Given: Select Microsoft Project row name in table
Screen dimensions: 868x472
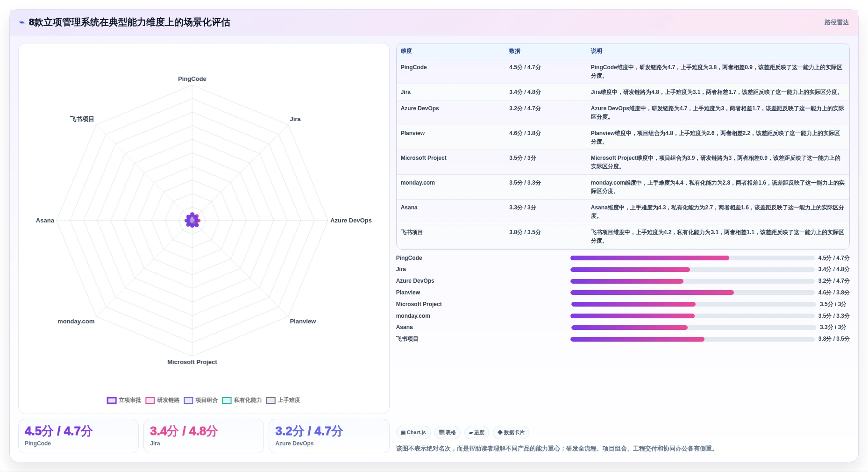Looking at the screenshot, I should point(423,158).
